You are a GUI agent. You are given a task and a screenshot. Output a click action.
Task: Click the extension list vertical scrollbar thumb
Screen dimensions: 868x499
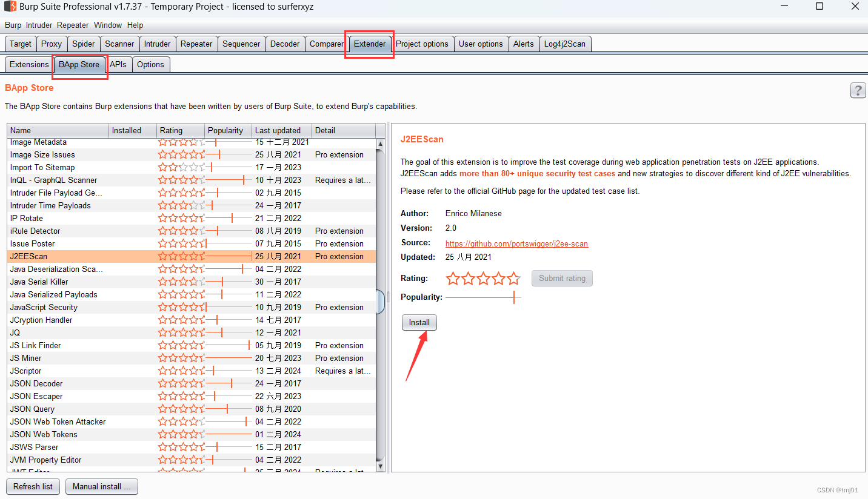[380, 302]
